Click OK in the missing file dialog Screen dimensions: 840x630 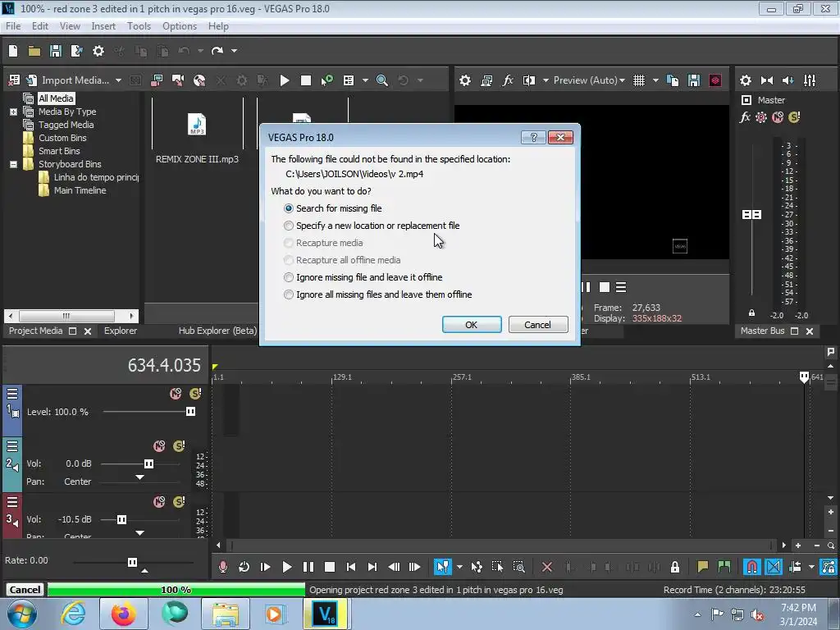click(472, 325)
